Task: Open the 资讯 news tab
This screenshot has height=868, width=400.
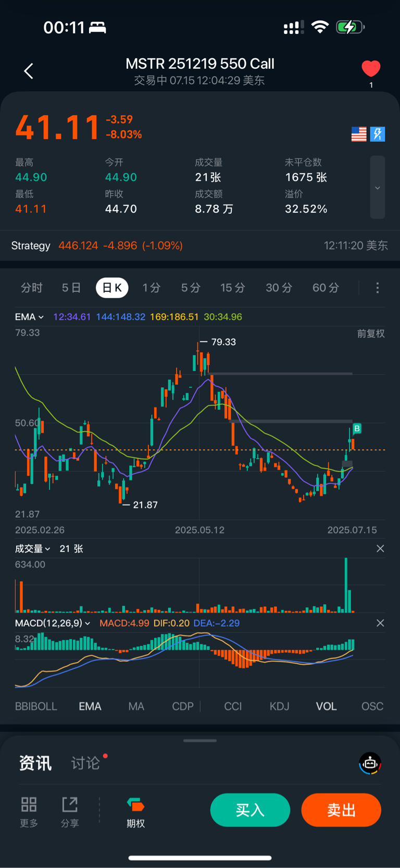Action: point(35,763)
